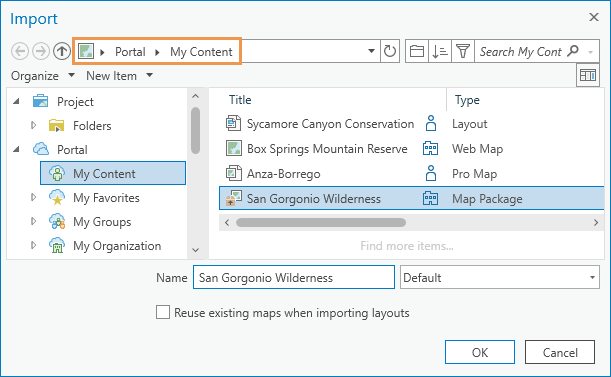Go up one level with the up arrow
This screenshot has height=377, width=611.
tap(62, 51)
